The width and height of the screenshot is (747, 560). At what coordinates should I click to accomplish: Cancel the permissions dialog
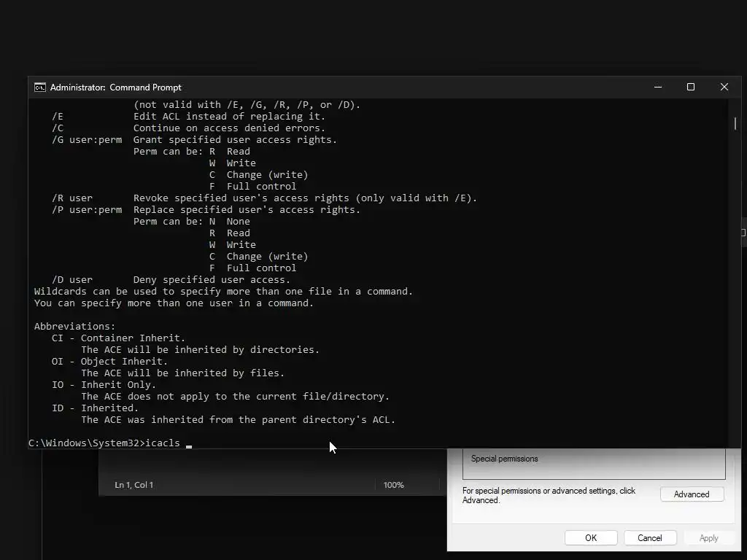point(650,537)
